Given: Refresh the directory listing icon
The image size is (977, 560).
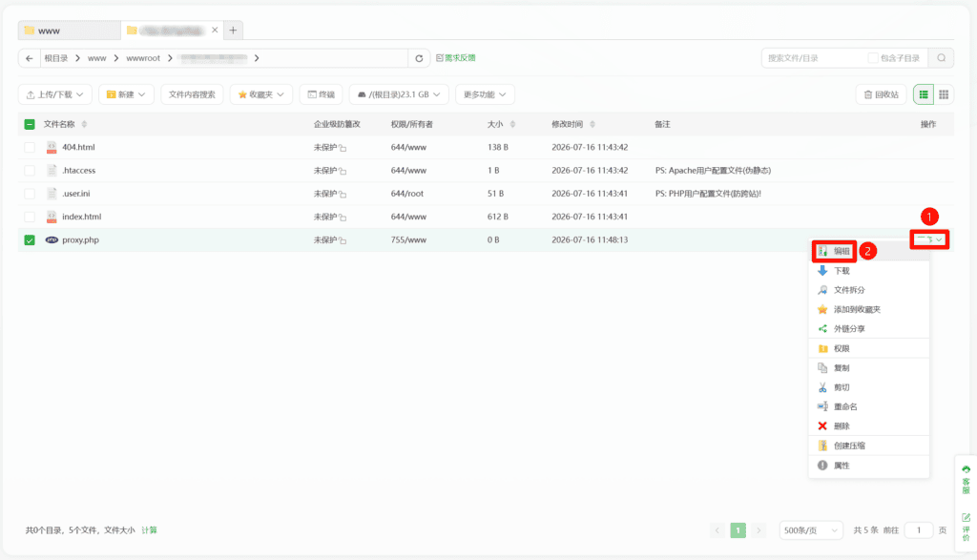Looking at the screenshot, I should (420, 58).
